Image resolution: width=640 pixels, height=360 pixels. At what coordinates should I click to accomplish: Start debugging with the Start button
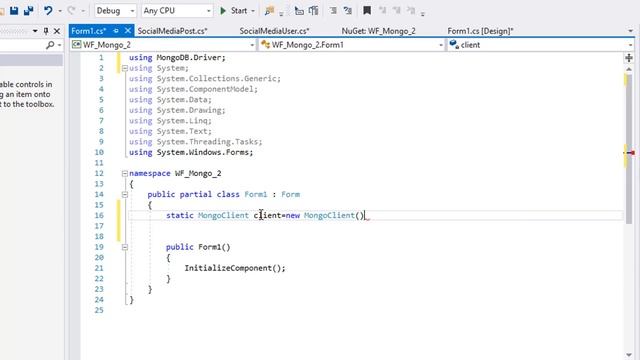point(234,11)
